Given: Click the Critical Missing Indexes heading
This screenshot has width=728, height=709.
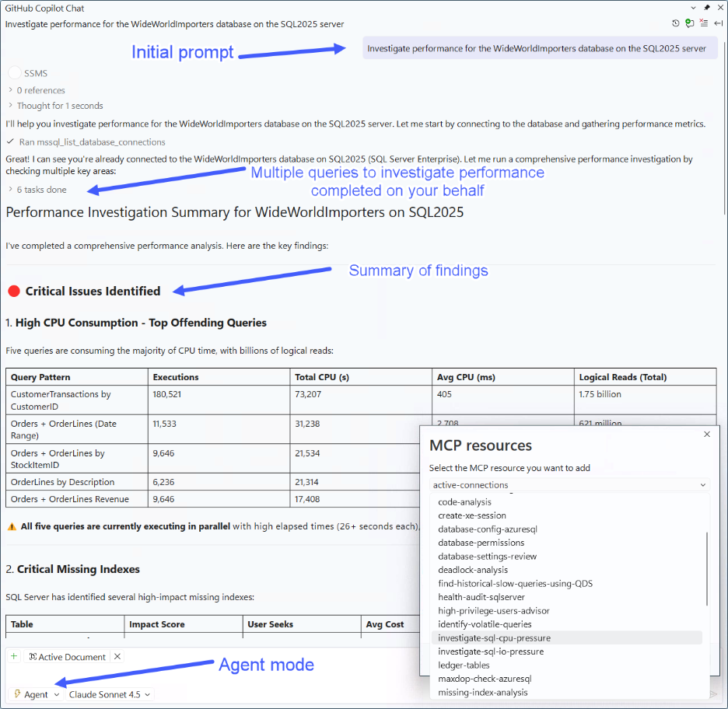Looking at the screenshot, I should [79, 569].
